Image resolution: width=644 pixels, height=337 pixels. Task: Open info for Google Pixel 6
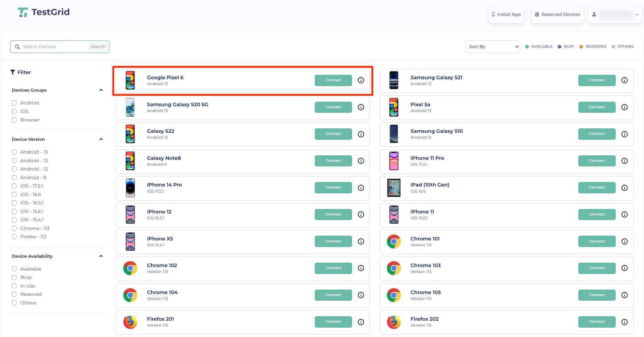click(361, 80)
